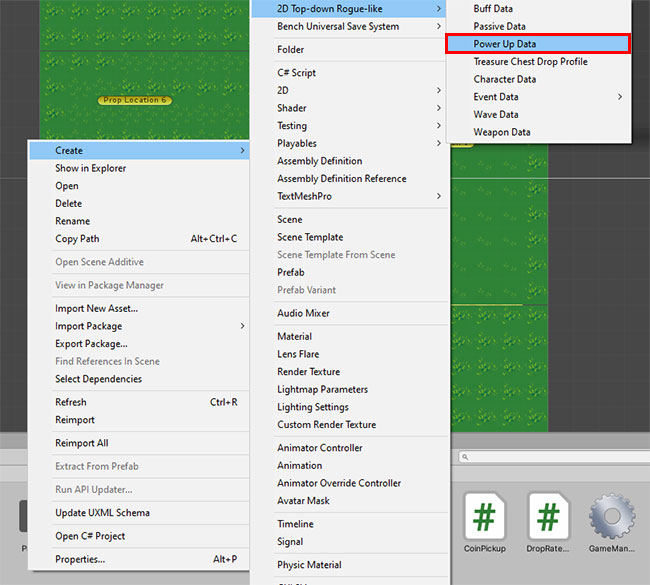This screenshot has width=650, height=585.
Task: Choose Copy Path menu entry
Action: [x=139, y=239]
